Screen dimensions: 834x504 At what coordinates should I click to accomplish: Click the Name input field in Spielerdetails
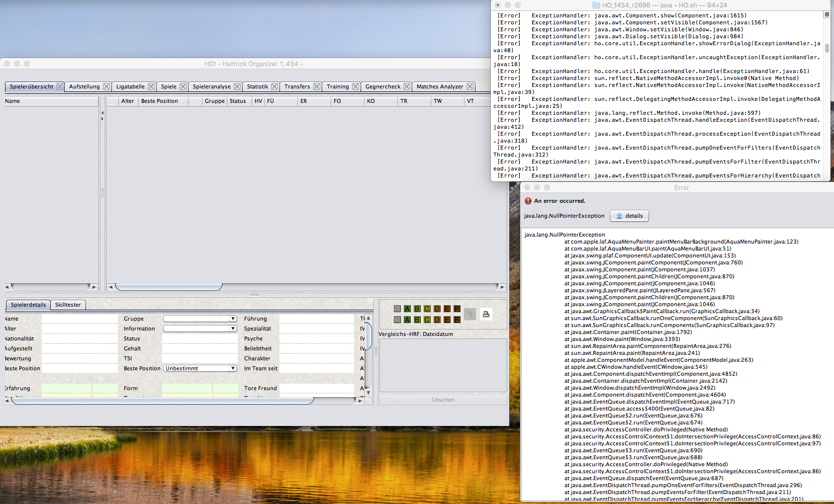coord(80,319)
